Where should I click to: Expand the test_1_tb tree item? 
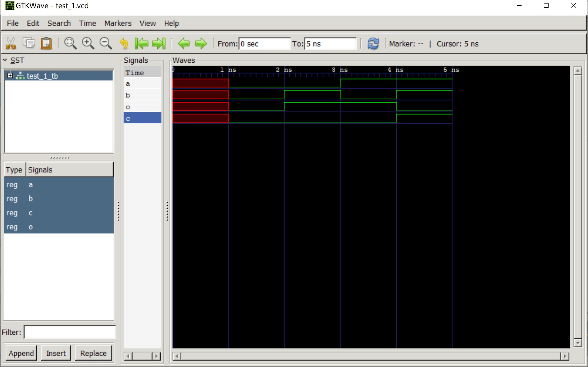pos(9,75)
